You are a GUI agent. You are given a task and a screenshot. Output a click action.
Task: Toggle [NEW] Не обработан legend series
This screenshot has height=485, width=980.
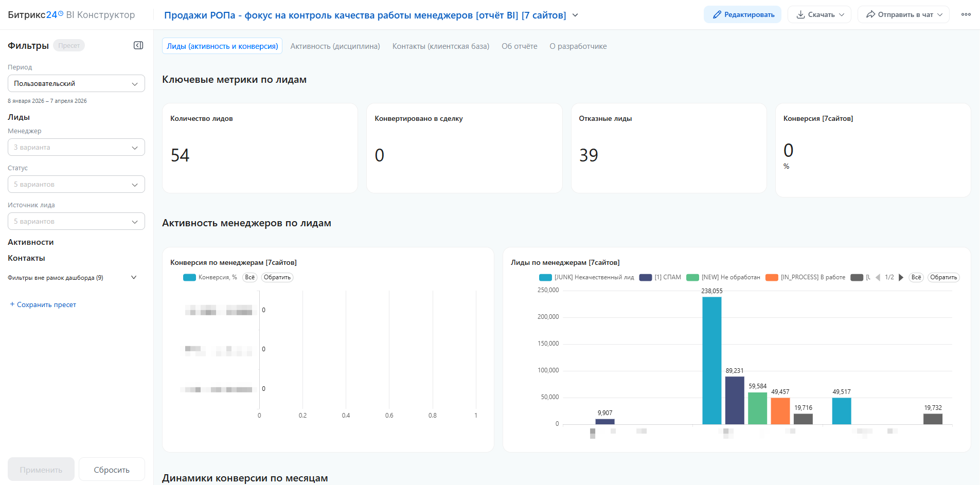click(x=724, y=277)
